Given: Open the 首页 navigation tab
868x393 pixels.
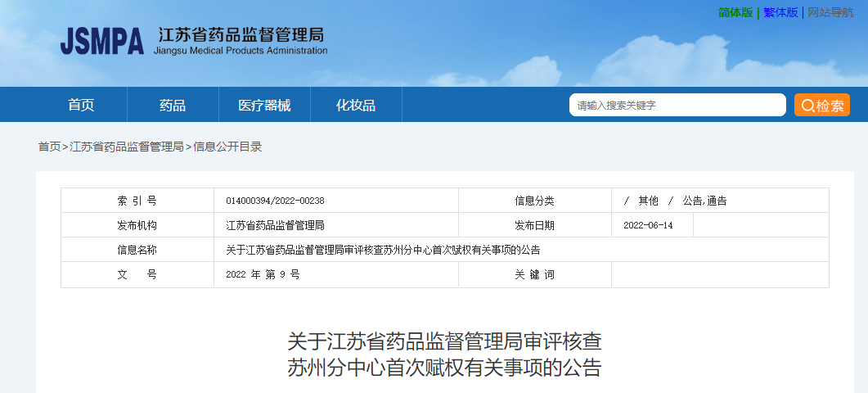Looking at the screenshot, I should point(81,105).
